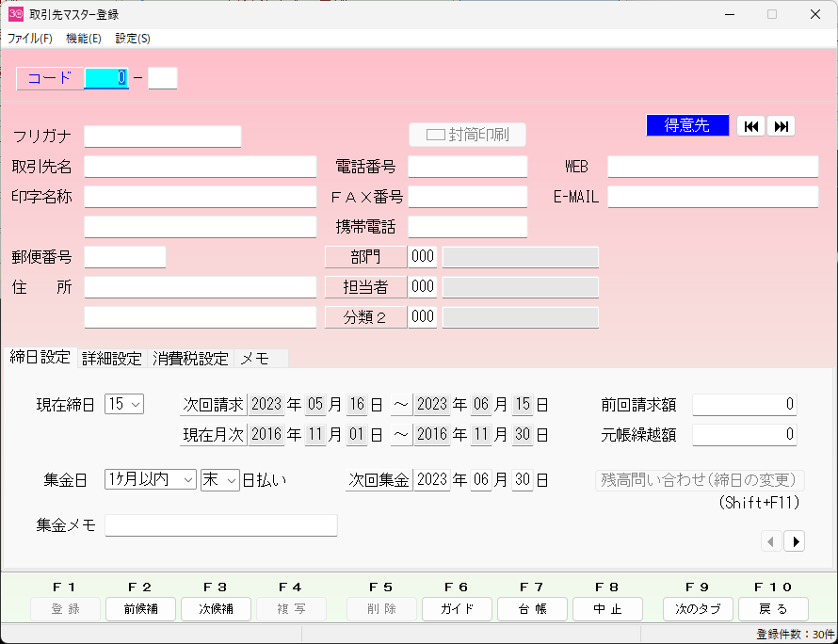Click the F9 次のタブ button
This screenshot has height=644, width=838.
[x=698, y=609]
